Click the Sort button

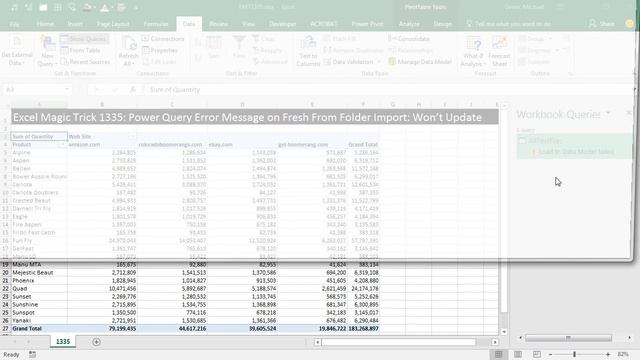coord(213,48)
